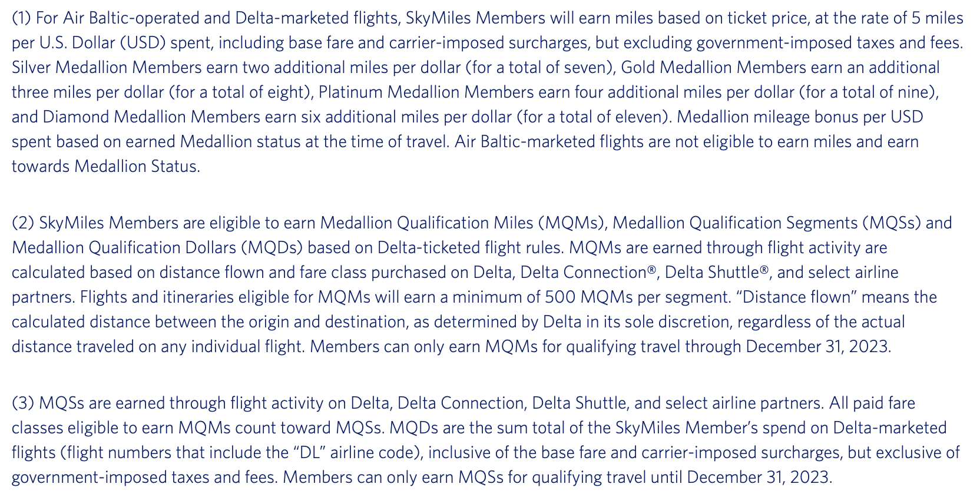980x497 pixels.
Task: Click "Medallion Qualification Dollars (MQDs)" text
Action: click(x=157, y=248)
